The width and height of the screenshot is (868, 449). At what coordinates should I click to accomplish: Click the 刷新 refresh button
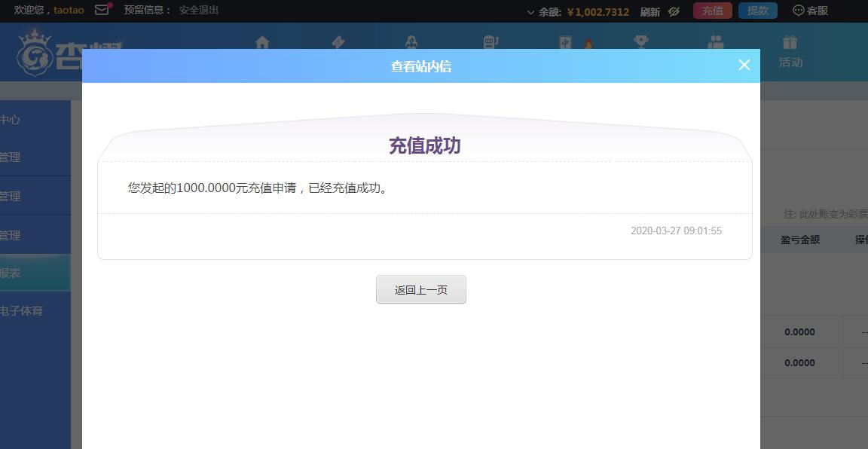(x=650, y=11)
